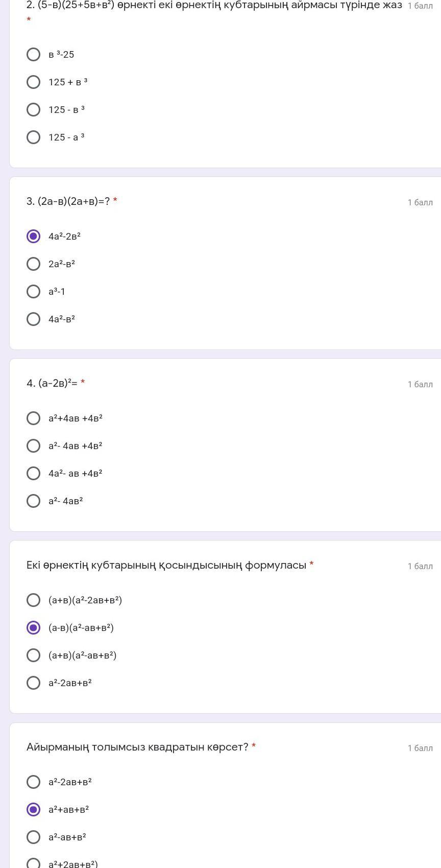Click the selected '(а-в)(а²-ав+в²)' radio button
441x868 pixels.
click(33, 628)
